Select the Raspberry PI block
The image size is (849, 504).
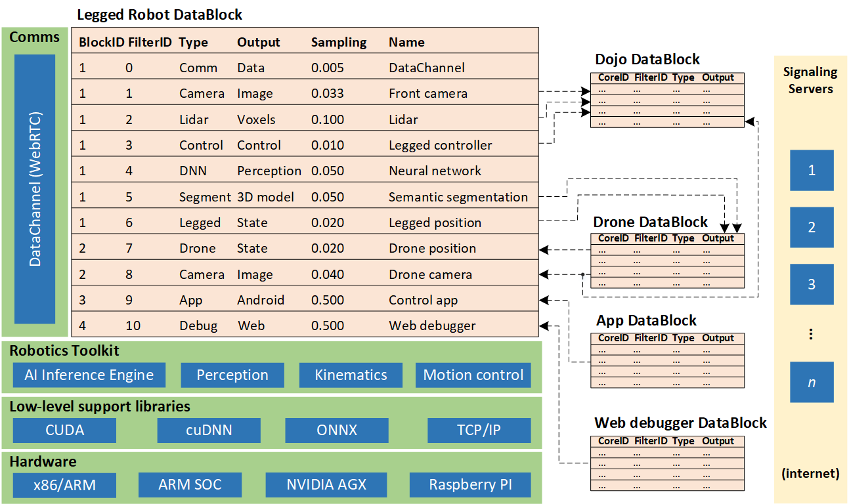point(470,486)
